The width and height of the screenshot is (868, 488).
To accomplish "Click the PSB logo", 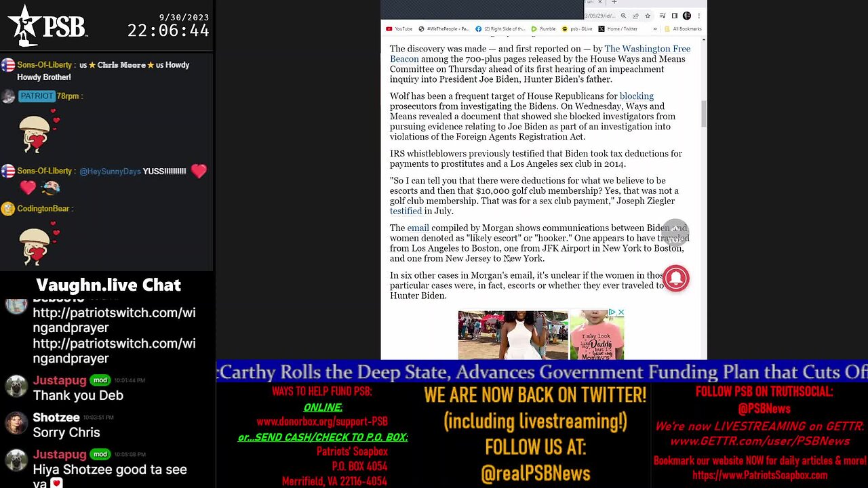I will [x=47, y=26].
